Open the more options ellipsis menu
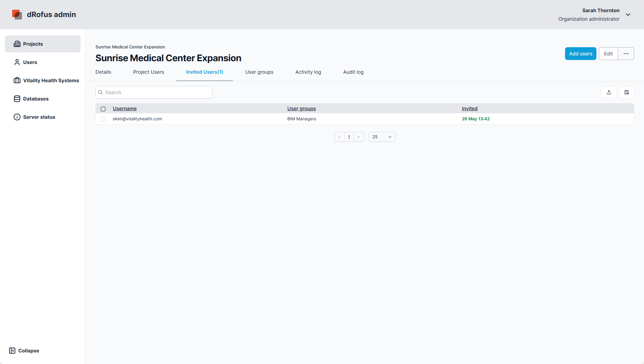This screenshot has width=644, height=364. [626, 54]
